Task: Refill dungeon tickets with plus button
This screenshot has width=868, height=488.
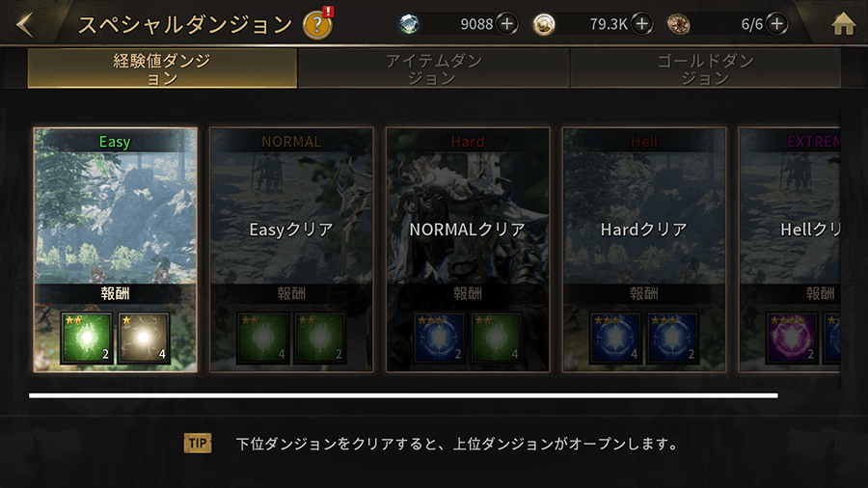Action: (x=776, y=24)
